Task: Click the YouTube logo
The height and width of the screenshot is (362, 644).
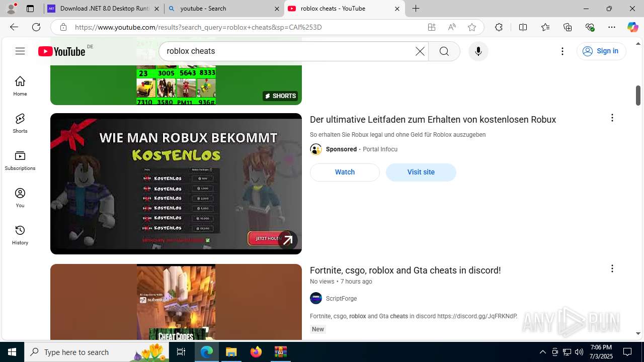Action: (62, 51)
